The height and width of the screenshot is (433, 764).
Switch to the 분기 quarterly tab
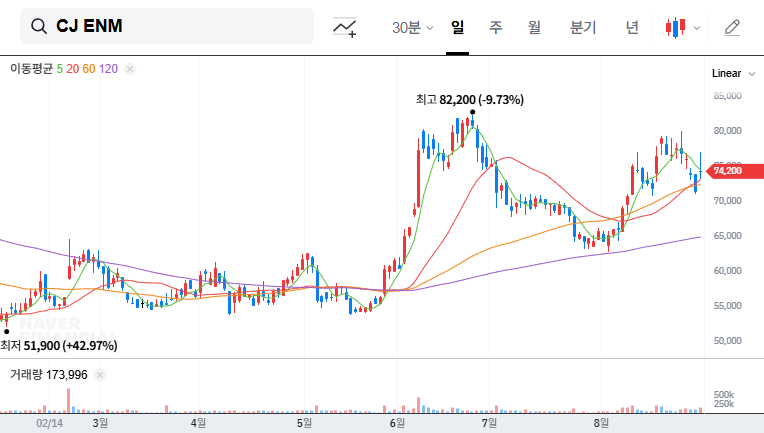(x=583, y=27)
